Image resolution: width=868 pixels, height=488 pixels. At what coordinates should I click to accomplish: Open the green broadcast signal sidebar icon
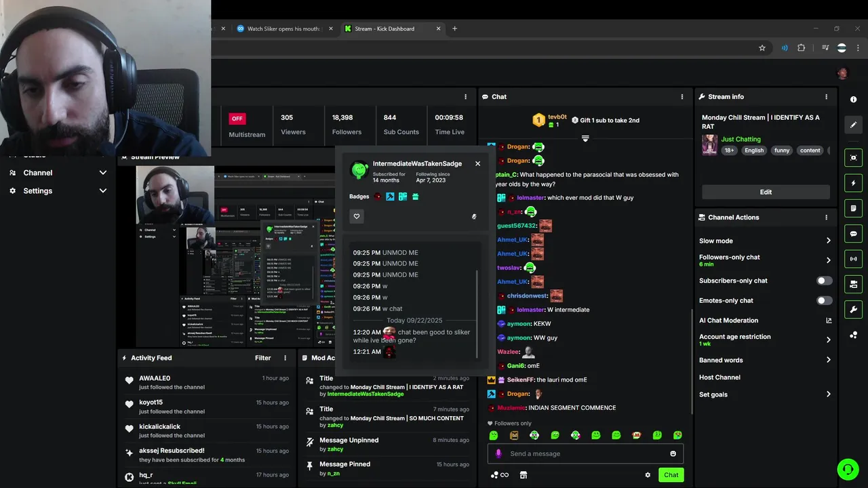(x=853, y=259)
